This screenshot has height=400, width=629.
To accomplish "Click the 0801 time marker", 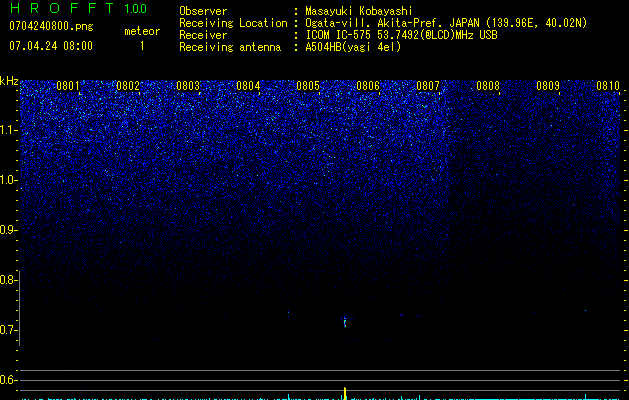I will coord(68,86).
